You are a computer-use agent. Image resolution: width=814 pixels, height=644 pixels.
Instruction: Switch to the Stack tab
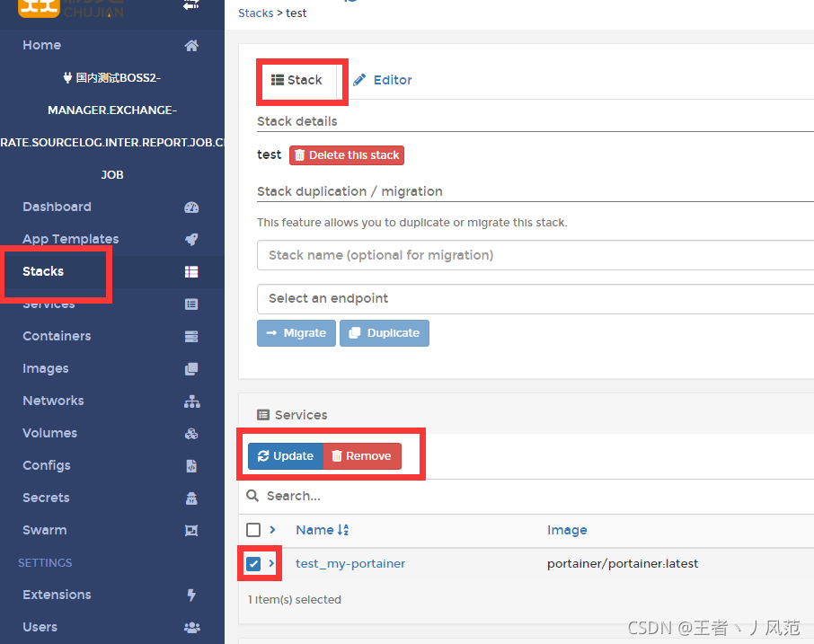[x=297, y=80]
